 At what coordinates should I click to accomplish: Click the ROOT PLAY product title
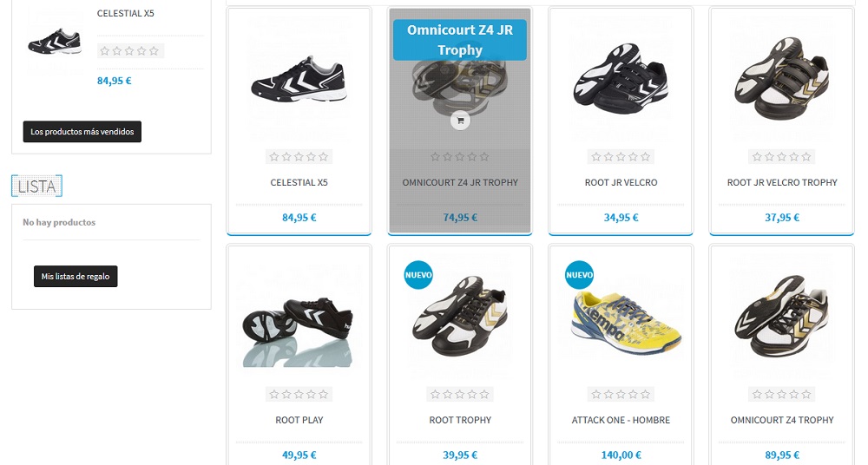(x=299, y=420)
